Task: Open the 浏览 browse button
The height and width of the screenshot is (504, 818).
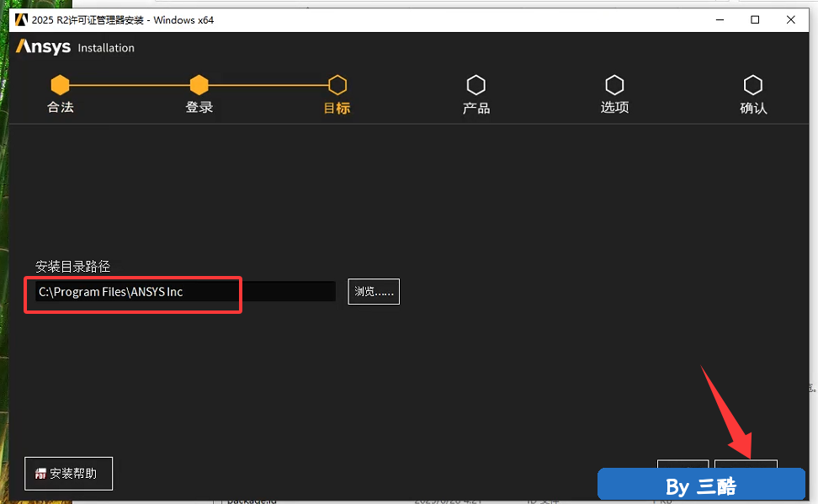Action: pos(374,291)
